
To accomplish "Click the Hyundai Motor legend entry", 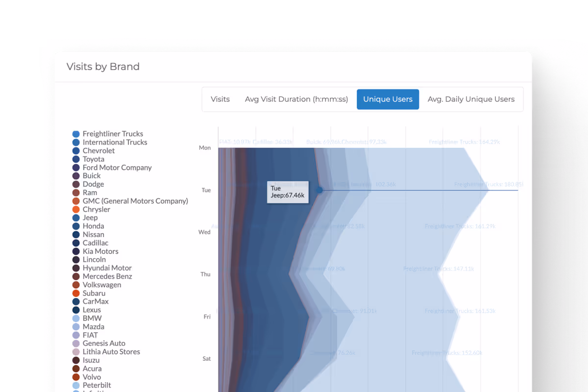I will click(102, 268).
